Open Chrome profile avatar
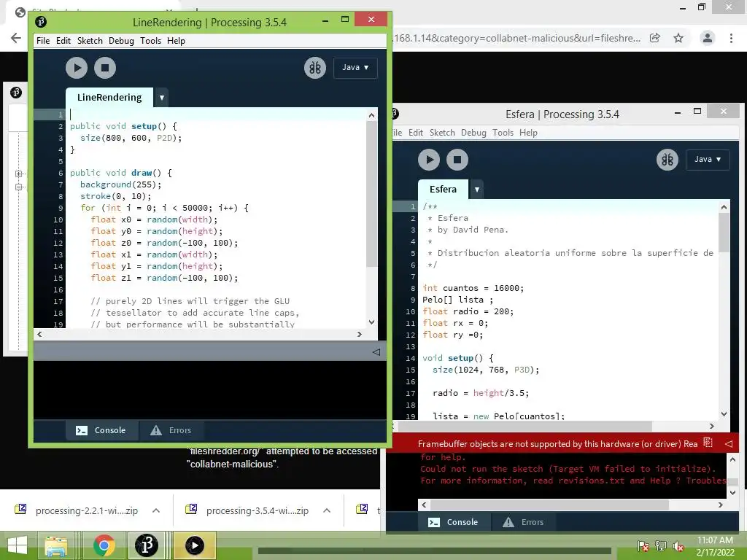Image resolution: width=747 pixels, height=560 pixels. [708, 38]
